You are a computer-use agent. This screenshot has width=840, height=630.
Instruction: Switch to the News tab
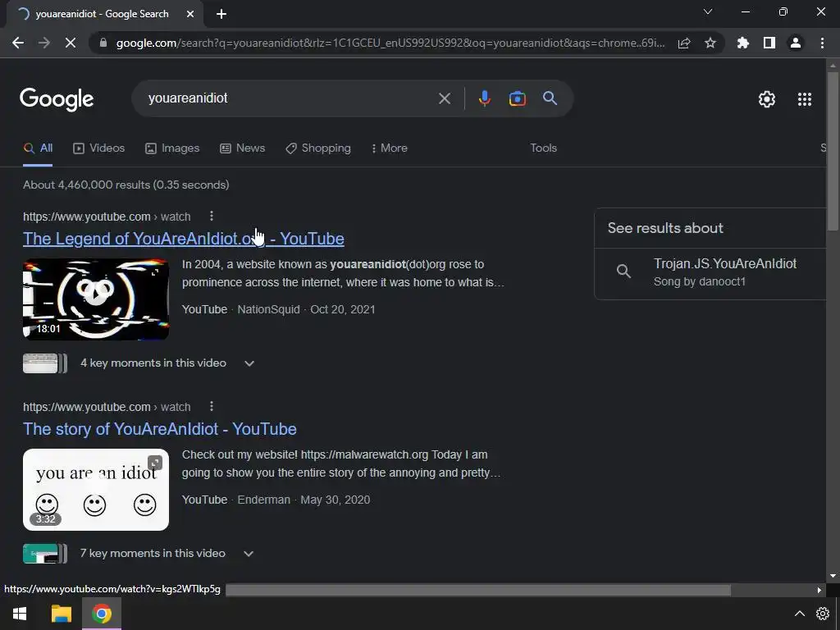pos(242,148)
